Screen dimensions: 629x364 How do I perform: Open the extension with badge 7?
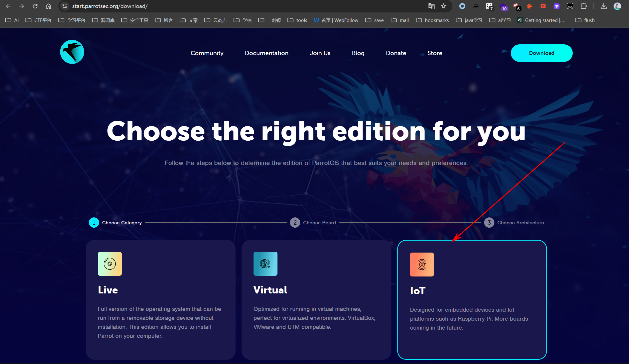coord(490,7)
